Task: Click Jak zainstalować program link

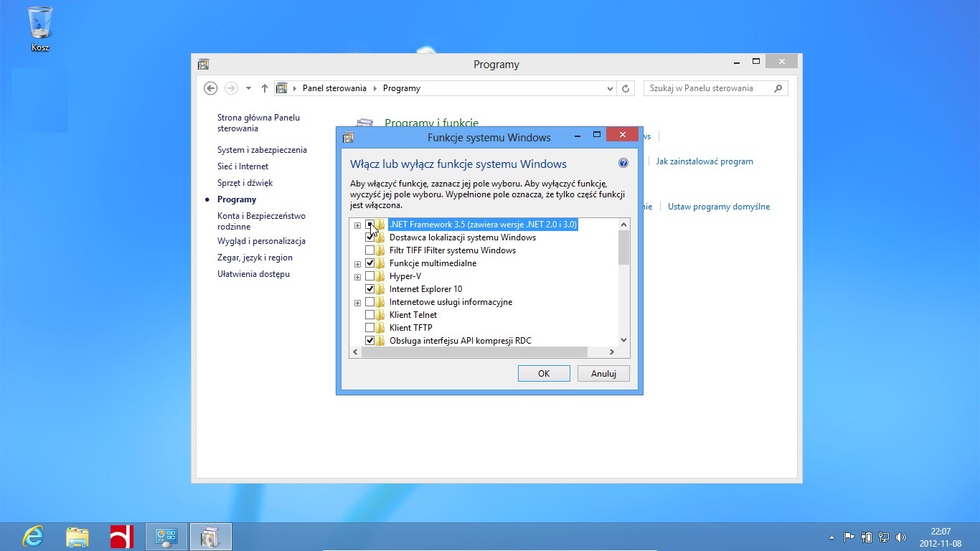Action: pos(705,161)
